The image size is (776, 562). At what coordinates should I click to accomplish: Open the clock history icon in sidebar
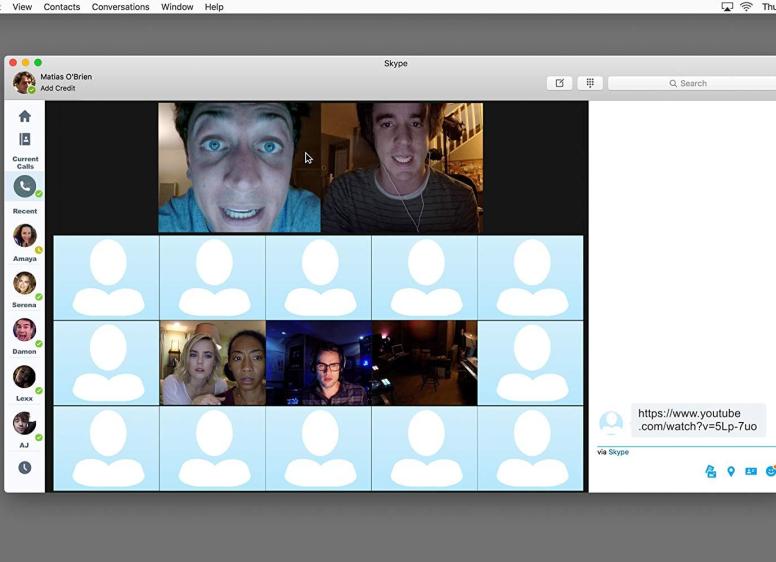[25, 468]
